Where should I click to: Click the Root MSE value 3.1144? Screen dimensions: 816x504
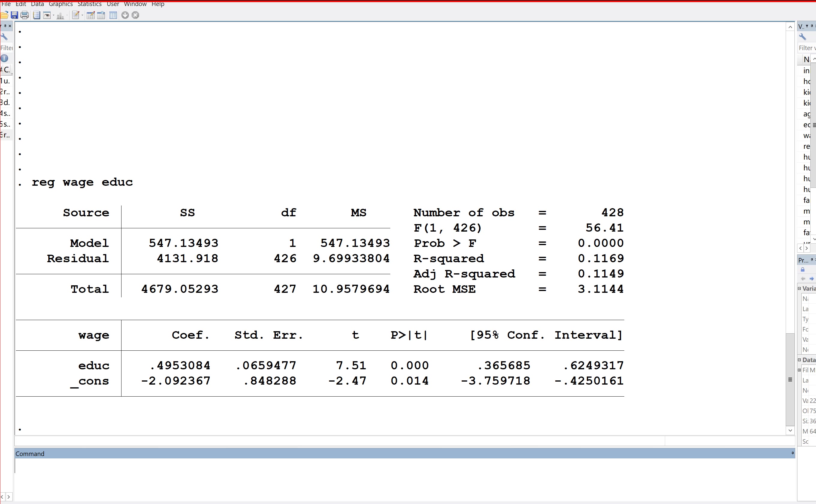(x=601, y=289)
